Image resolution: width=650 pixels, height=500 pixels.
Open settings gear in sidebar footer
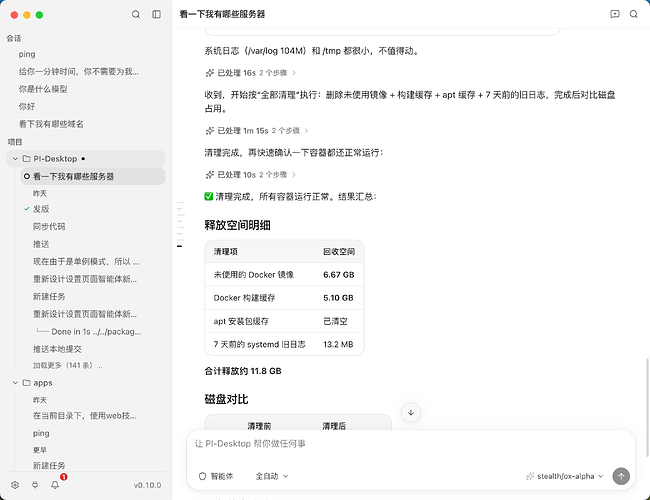15,485
